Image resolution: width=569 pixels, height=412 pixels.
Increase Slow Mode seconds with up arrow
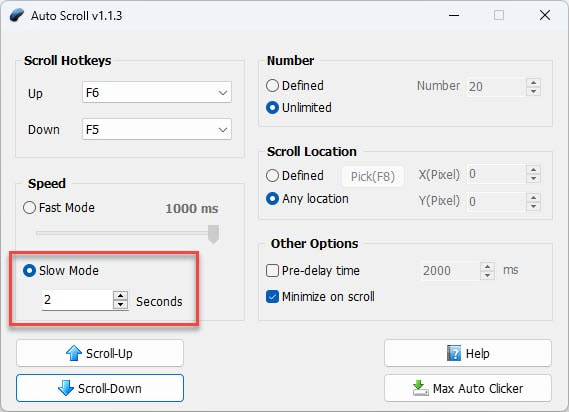120,295
